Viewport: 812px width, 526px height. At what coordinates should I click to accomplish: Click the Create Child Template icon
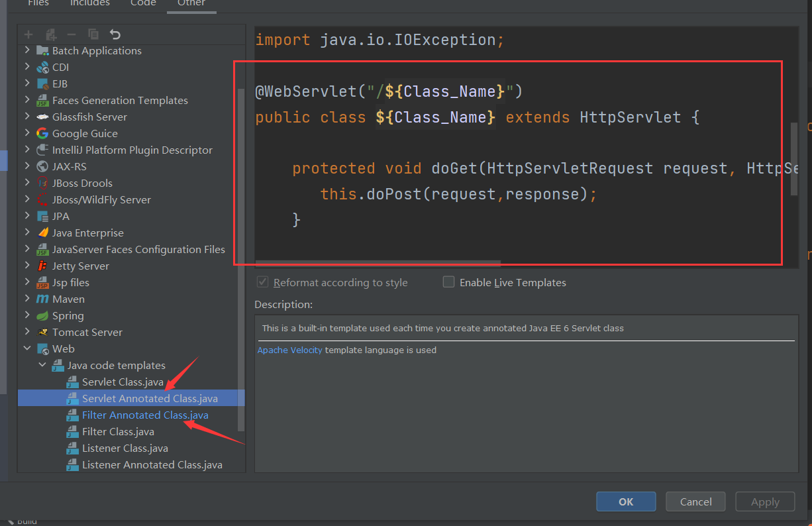[51, 34]
